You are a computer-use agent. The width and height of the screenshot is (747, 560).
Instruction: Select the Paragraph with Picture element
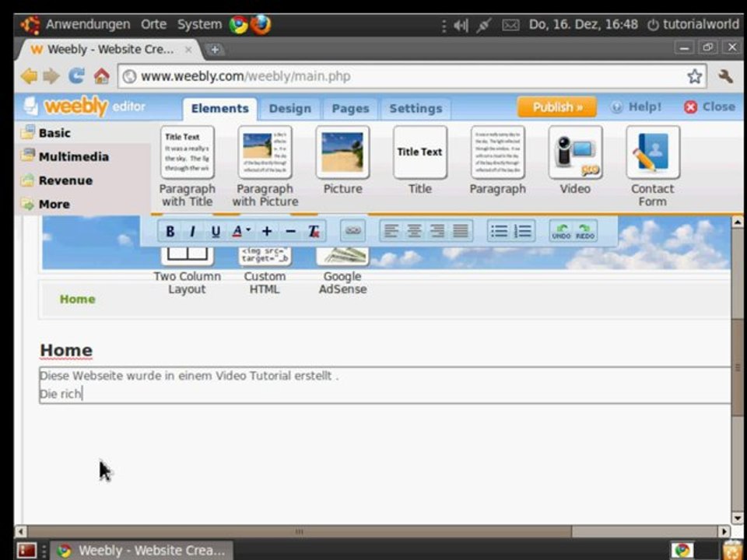(x=265, y=166)
